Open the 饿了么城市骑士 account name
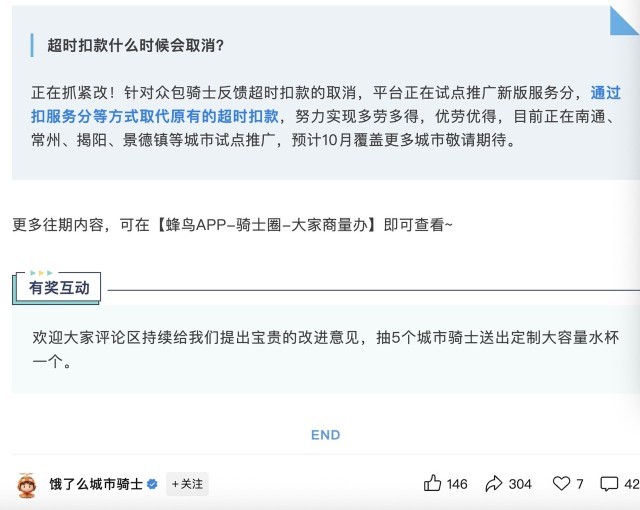 point(96,484)
